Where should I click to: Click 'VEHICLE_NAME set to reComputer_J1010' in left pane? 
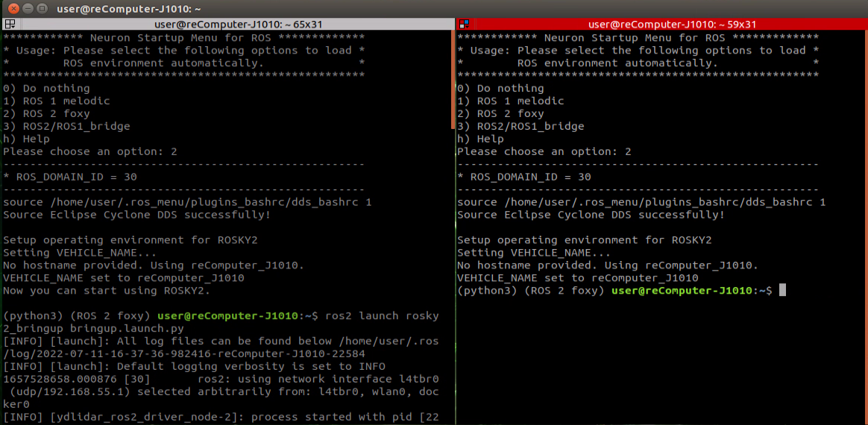(124, 278)
